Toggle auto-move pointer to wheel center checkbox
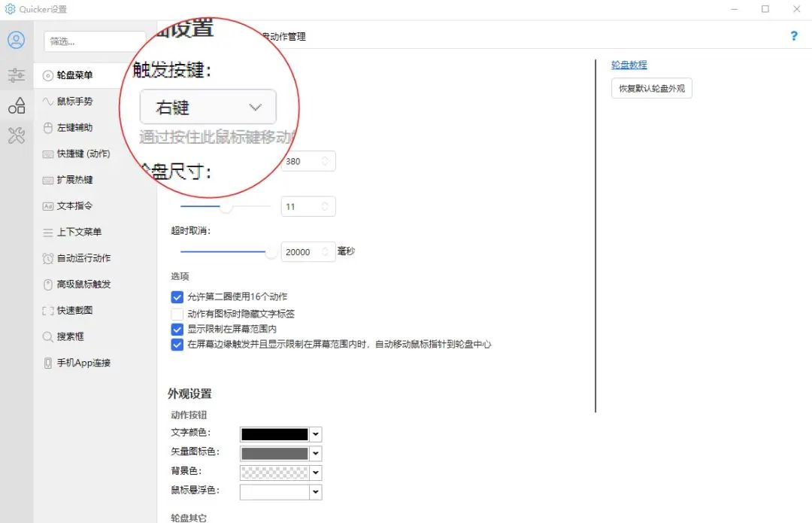 click(177, 345)
